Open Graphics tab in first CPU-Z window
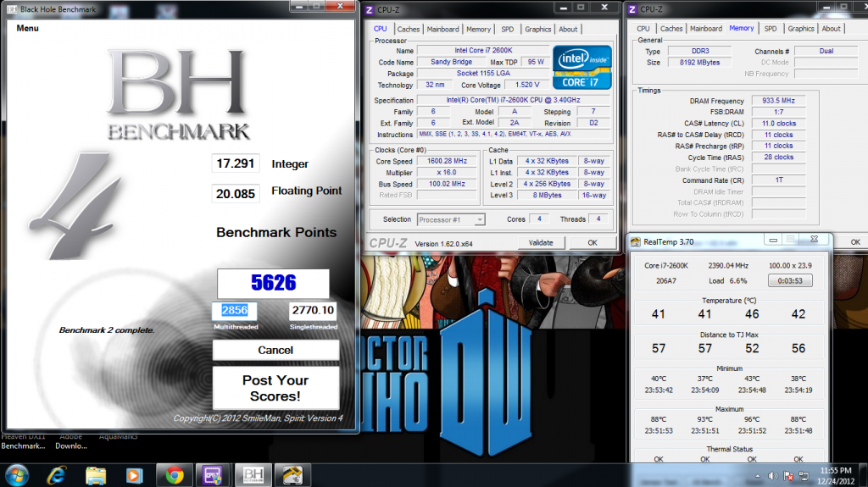868x487 pixels. pyautogui.click(x=538, y=30)
